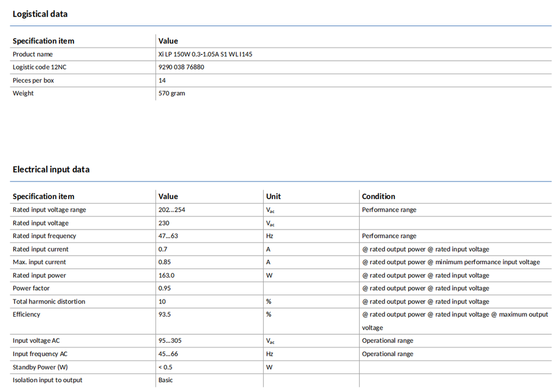Select the efficiency value '93.5'
This screenshot has width=555, height=392.
pyautogui.click(x=165, y=315)
